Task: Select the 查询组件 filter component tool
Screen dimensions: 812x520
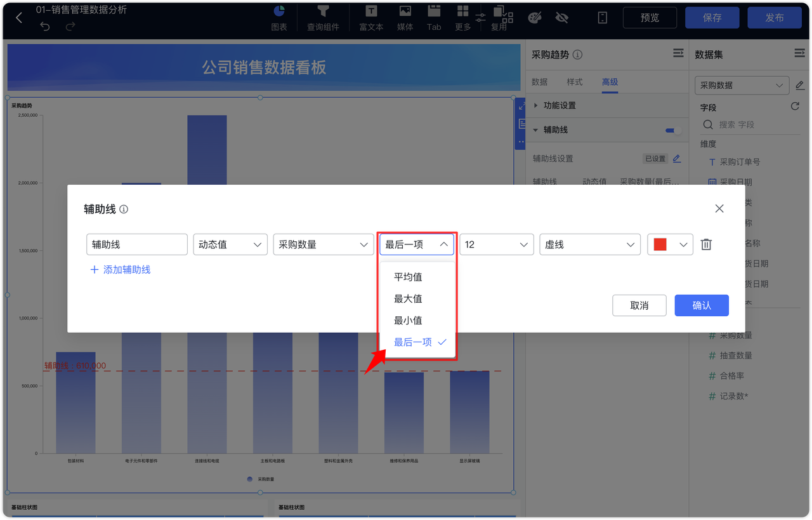Action: click(324, 17)
